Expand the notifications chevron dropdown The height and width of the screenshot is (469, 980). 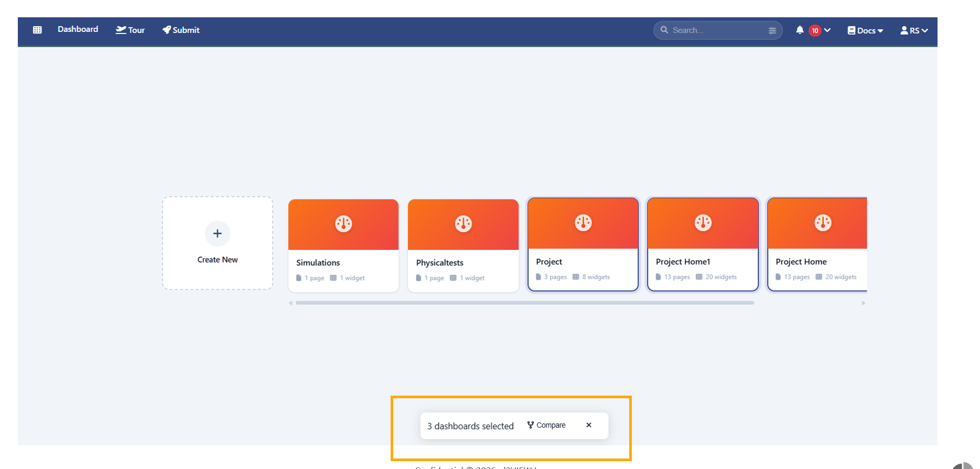point(827,30)
